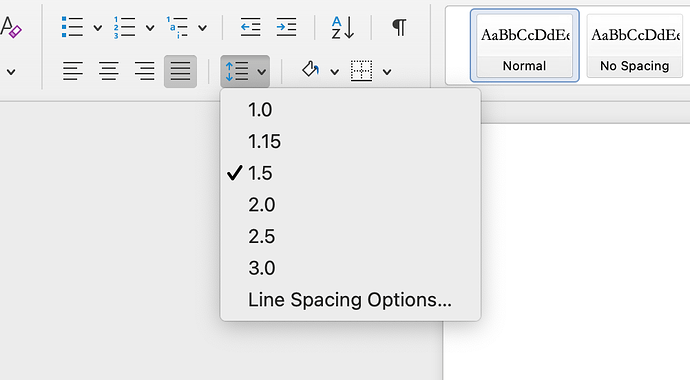The image size is (690, 380).
Task: Click the bullet list icon
Action: click(72, 27)
